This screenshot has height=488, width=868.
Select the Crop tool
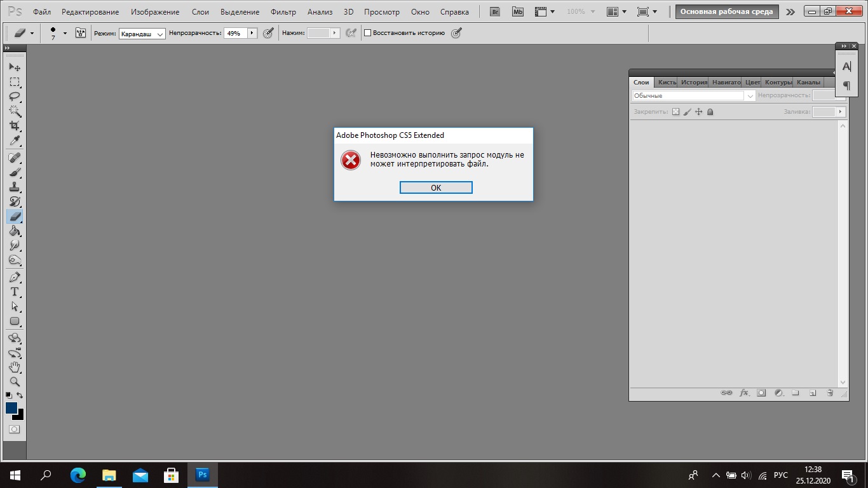(x=15, y=126)
